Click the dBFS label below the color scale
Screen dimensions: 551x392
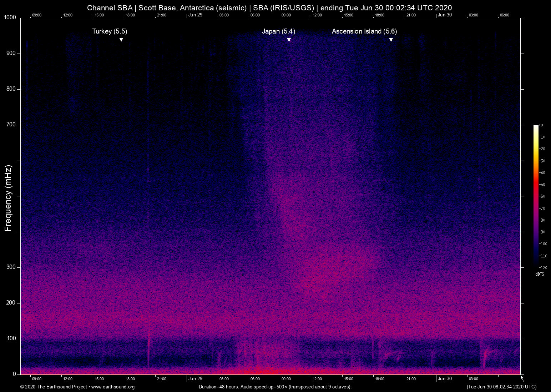pos(540,274)
